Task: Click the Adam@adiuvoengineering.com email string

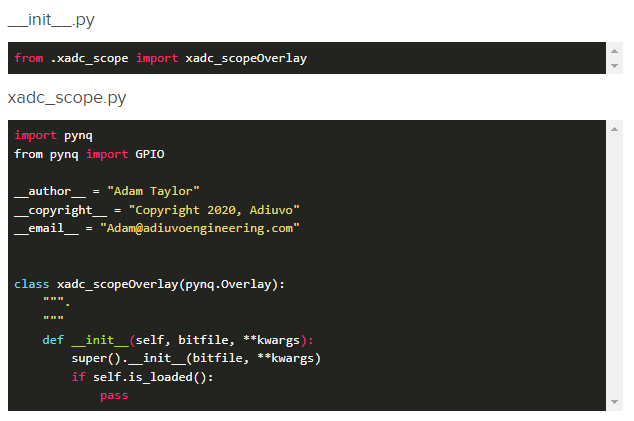Action: [x=200, y=228]
